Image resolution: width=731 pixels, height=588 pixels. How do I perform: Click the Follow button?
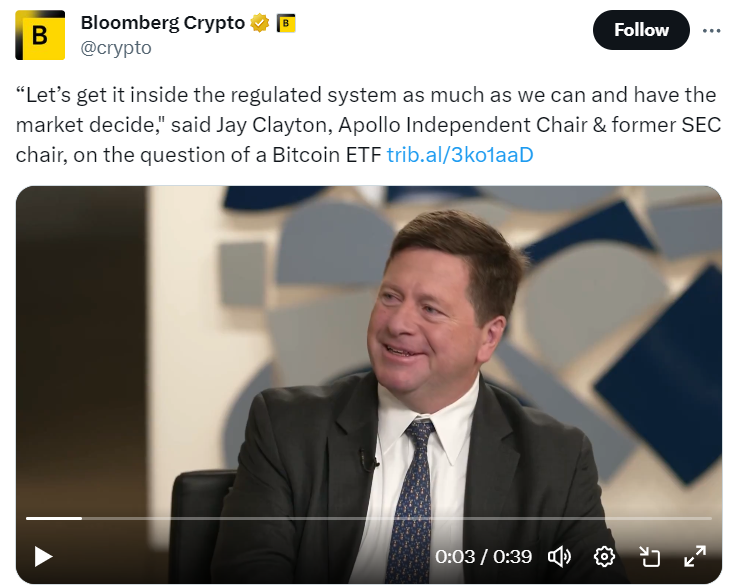click(x=641, y=30)
